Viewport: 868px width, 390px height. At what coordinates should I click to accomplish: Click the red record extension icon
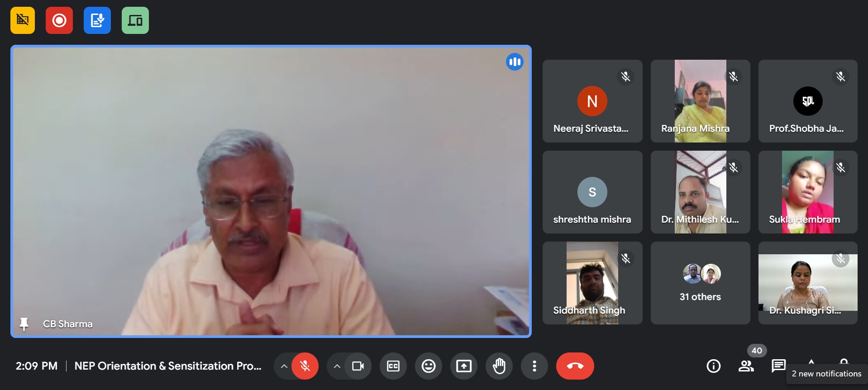tap(59, 20)
